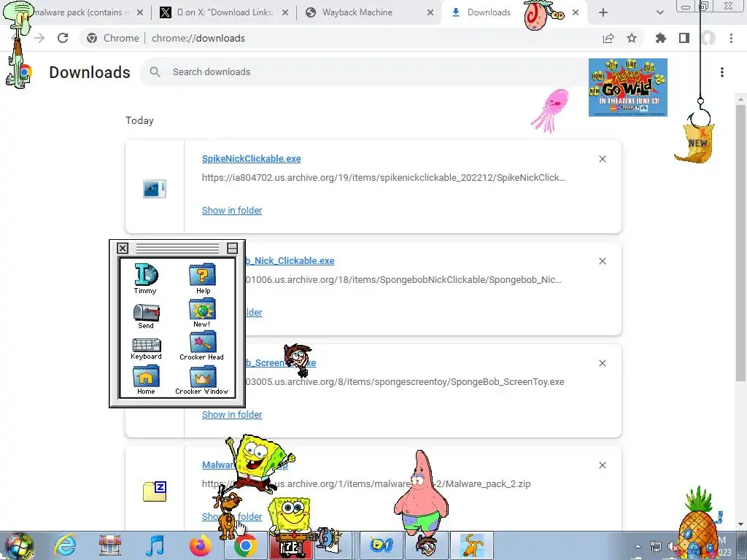Image resolution: width=747 pixels, height=560 pixels.
Task: Click the pink jellyfish desktop toy
Action: (550, 111)
